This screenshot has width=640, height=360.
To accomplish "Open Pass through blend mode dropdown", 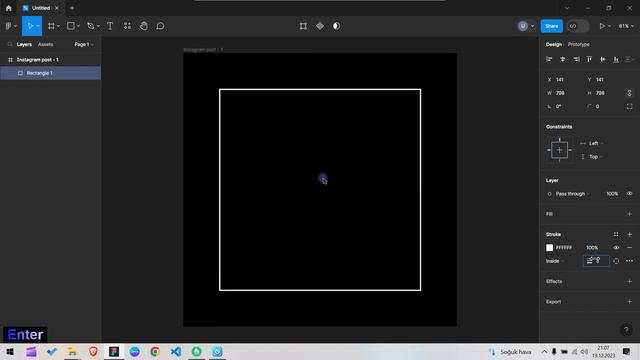I will coord(572,194).
